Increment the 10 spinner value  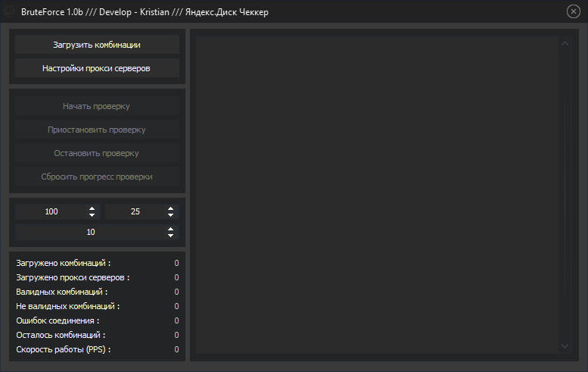(171, 229)
